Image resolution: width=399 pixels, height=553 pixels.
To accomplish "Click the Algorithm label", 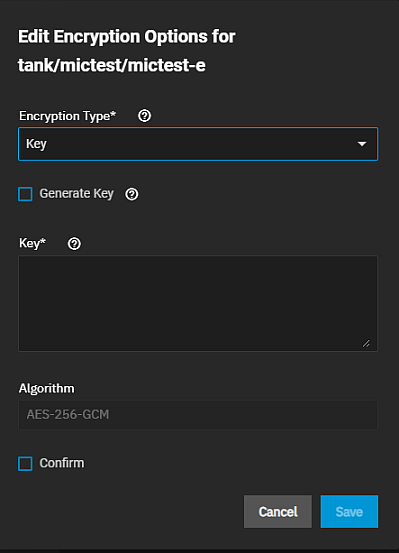I will click(47, 388).
